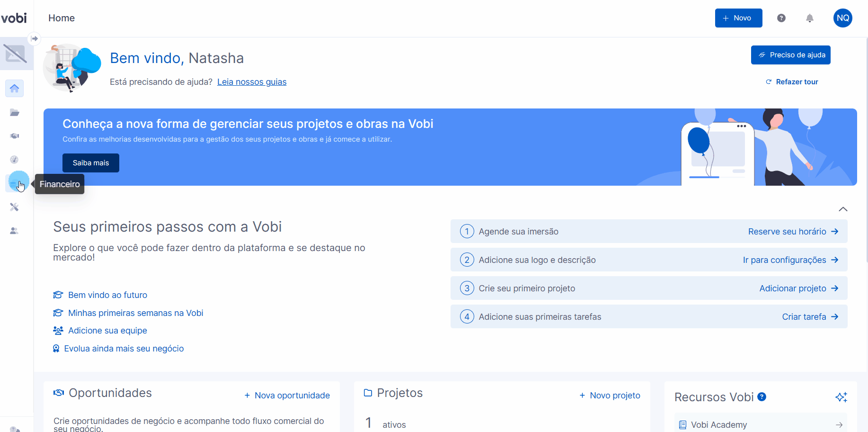Click the Adicionar projeto link
Image resolution: width=868 pixels, height=432 pixels.
[799, 288]
